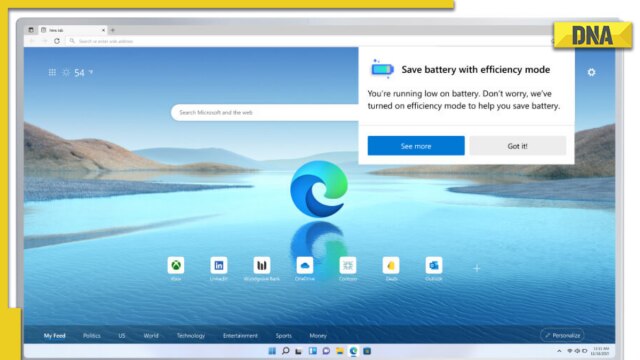Add a new quick link with plus icon

[477, 268]
